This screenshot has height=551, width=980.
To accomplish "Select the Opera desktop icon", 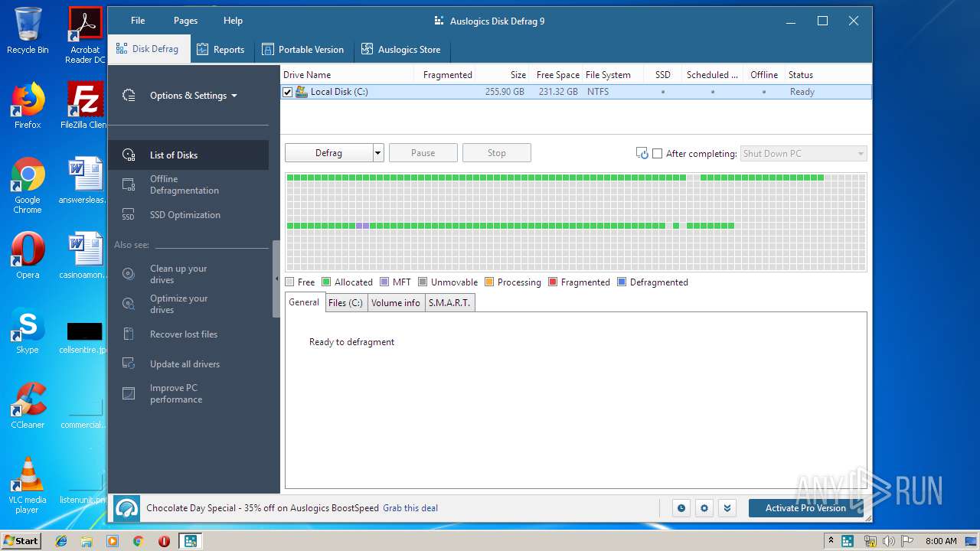I will 28,256.
